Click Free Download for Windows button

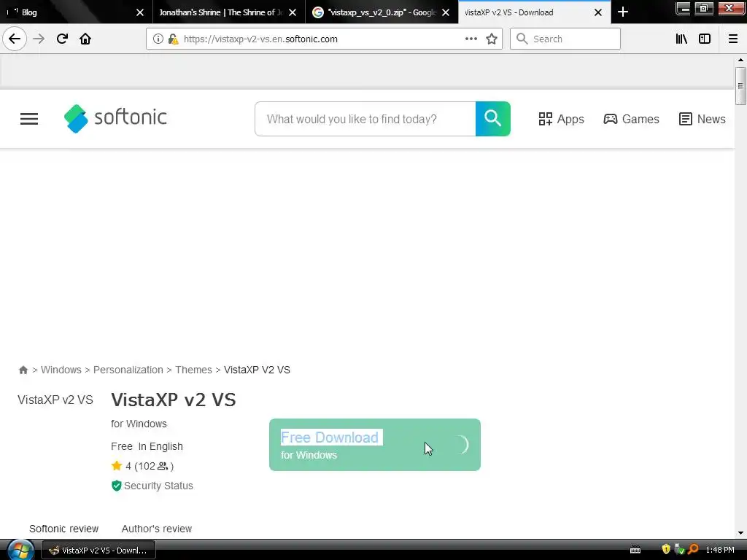coord(375,445)
